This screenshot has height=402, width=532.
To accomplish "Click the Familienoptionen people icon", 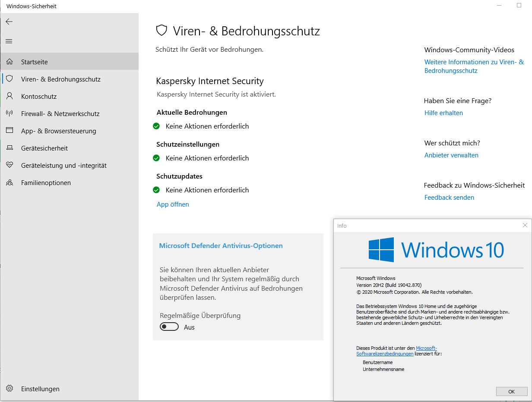I will (9, 182).
